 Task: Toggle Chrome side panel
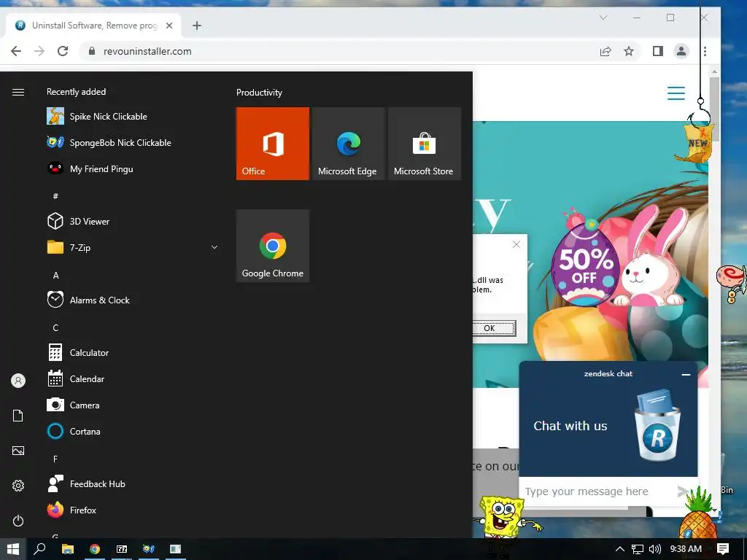click(658, 51)
